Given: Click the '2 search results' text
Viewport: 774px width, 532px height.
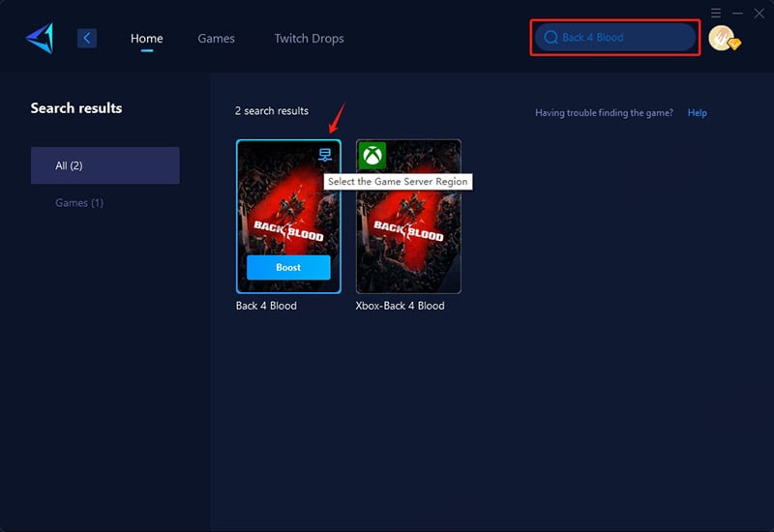Looking at the screenshot, I should pos(272,111).
